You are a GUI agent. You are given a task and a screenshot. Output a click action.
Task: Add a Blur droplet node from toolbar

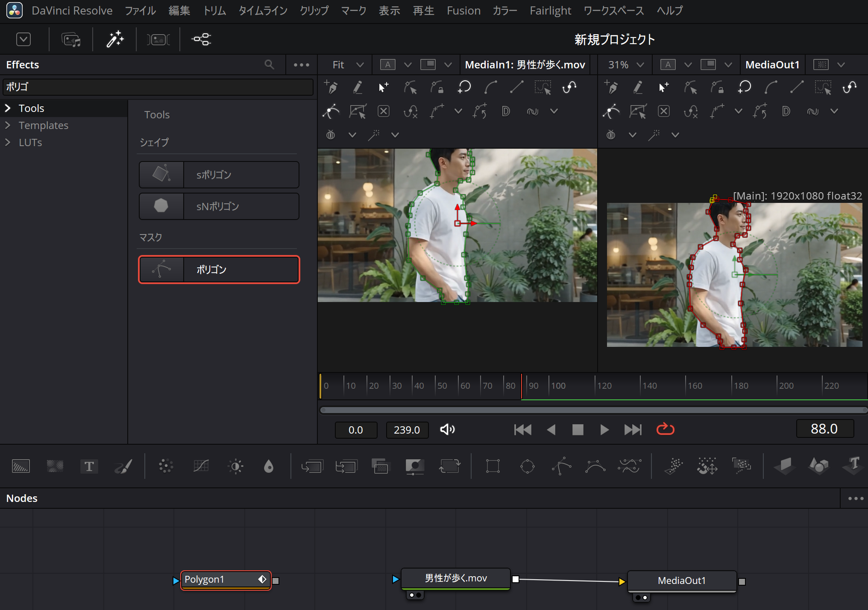tap(268, 466)
